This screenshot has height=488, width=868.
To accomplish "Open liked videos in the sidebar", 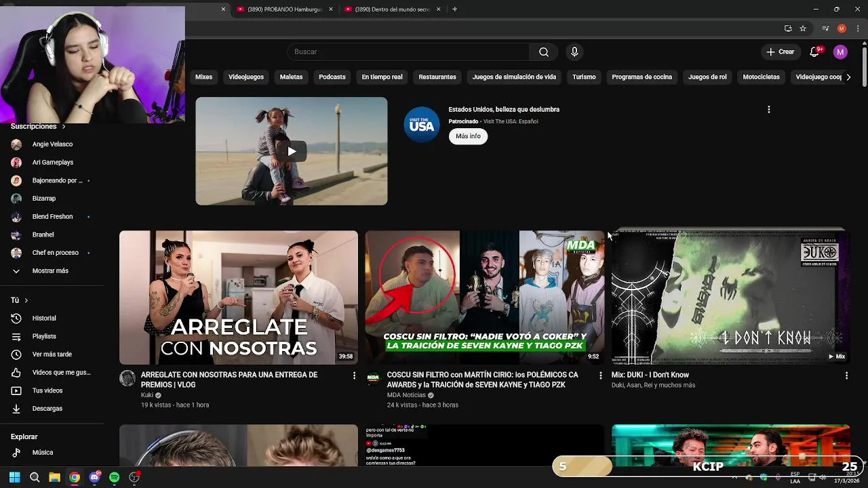I will 52,373.
